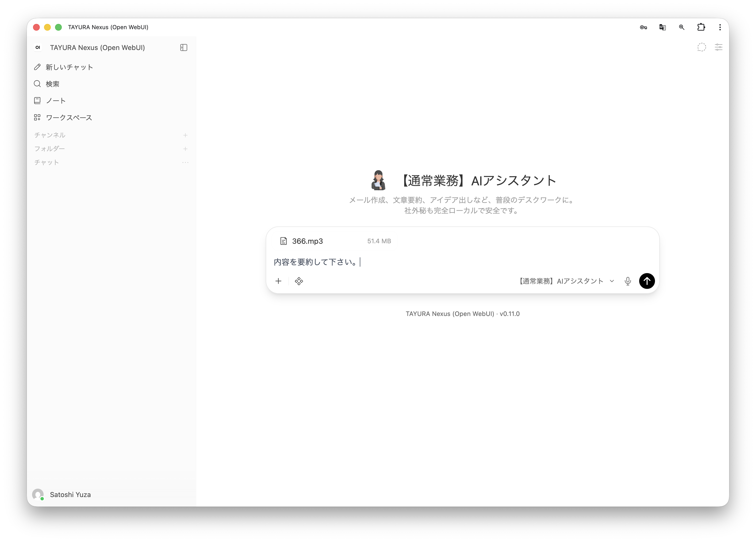
Task: Expand the チャンネル section header
Action: coord(50,135)
